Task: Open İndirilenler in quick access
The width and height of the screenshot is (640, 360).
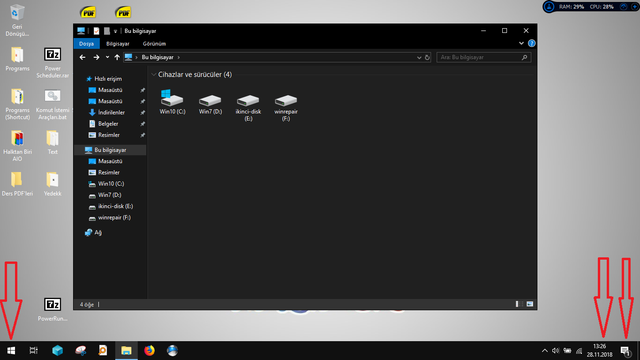Action: tap(111, 113)
